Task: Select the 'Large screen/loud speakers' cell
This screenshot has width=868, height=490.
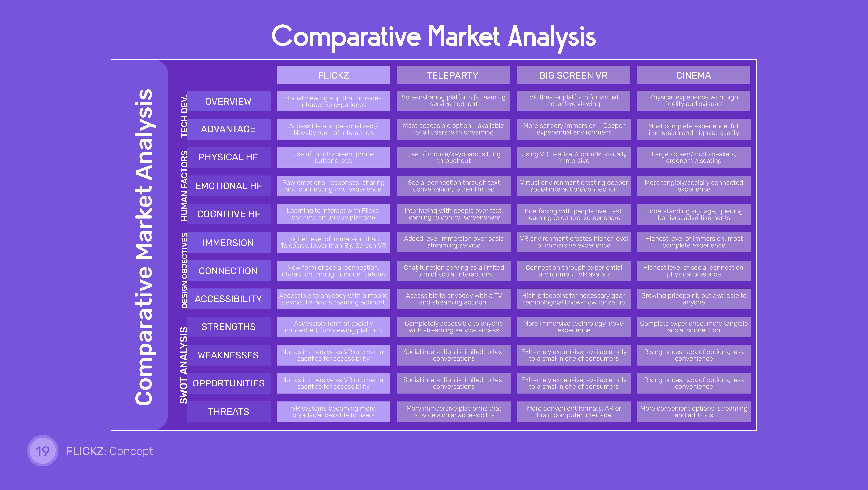Action: pyautogui.click(x=694, y=157)
